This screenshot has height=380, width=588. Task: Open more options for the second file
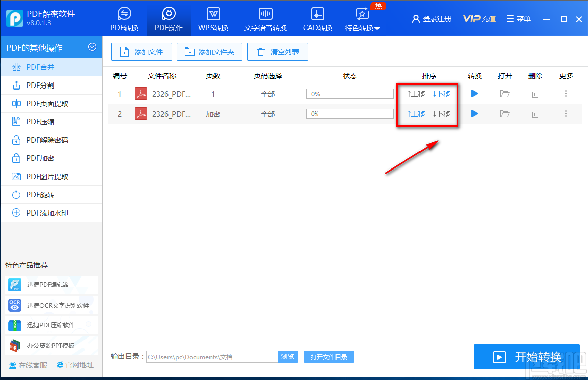[566, 114]
